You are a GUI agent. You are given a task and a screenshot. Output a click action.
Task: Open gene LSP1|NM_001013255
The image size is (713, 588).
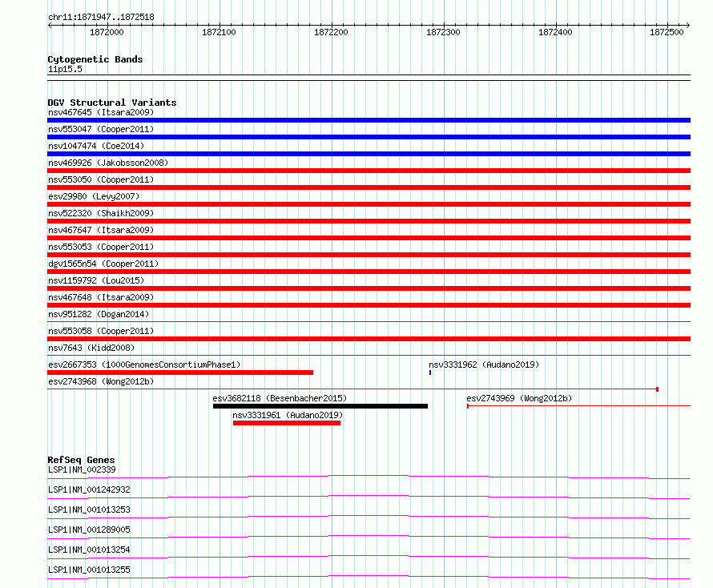tap(89, 570)
